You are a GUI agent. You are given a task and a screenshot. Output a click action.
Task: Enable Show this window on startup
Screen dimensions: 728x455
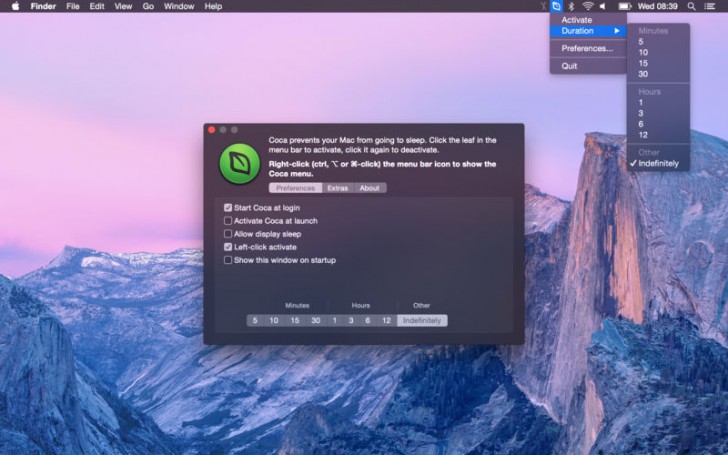coord(228,260)
